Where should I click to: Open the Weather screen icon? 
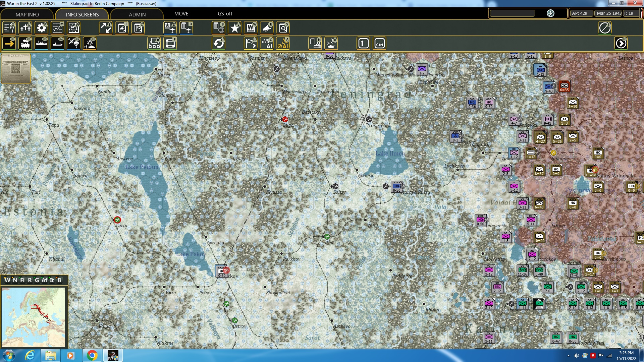[73, 28]
